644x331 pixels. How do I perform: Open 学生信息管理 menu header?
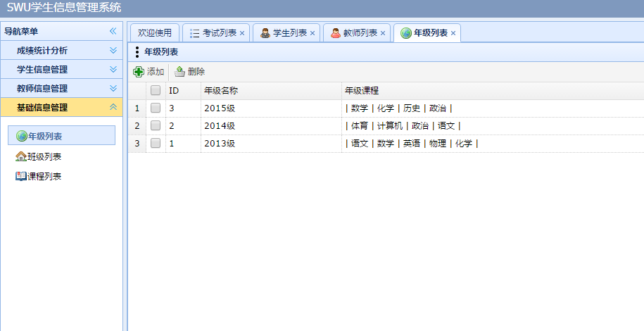[x=62, y=69]
